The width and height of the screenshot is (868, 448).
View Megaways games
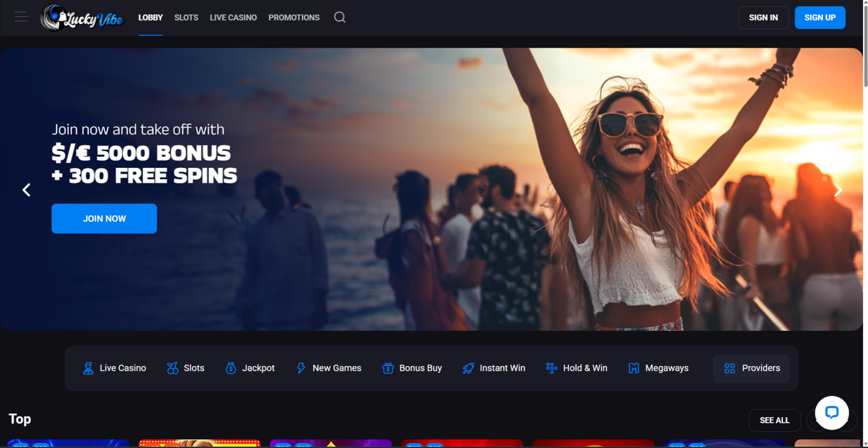coord(658,368)
